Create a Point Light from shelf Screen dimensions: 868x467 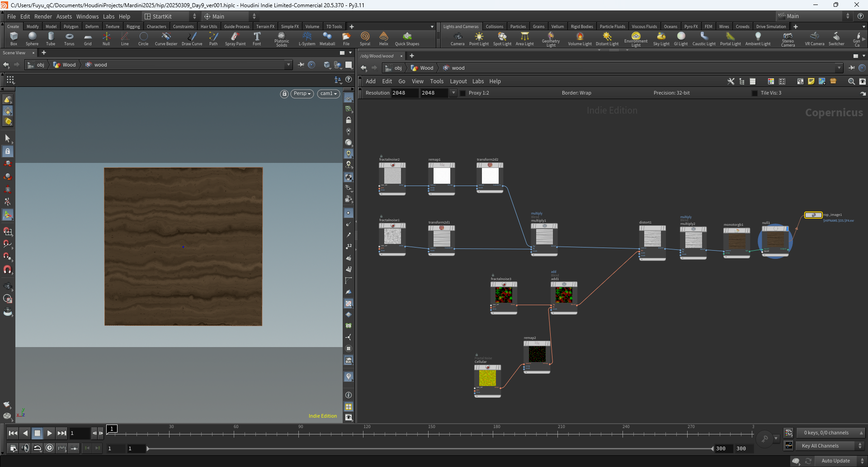coord(479,38)
